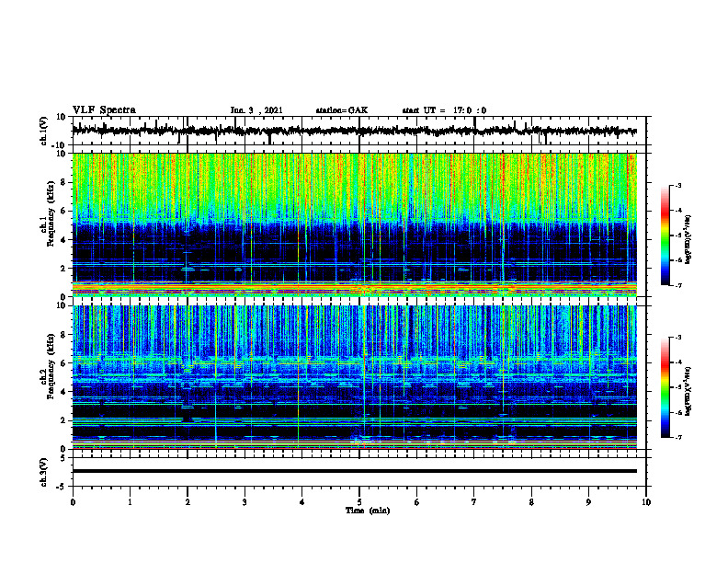Click the time axis tick label 9

pyautogui.click(x=588, y=502)
